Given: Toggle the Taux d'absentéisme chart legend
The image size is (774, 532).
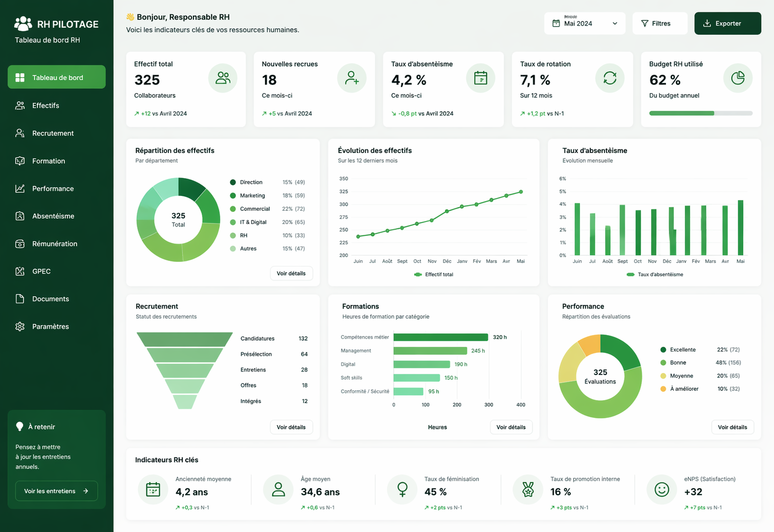Looking at the screenshot, I should (655, 275).
